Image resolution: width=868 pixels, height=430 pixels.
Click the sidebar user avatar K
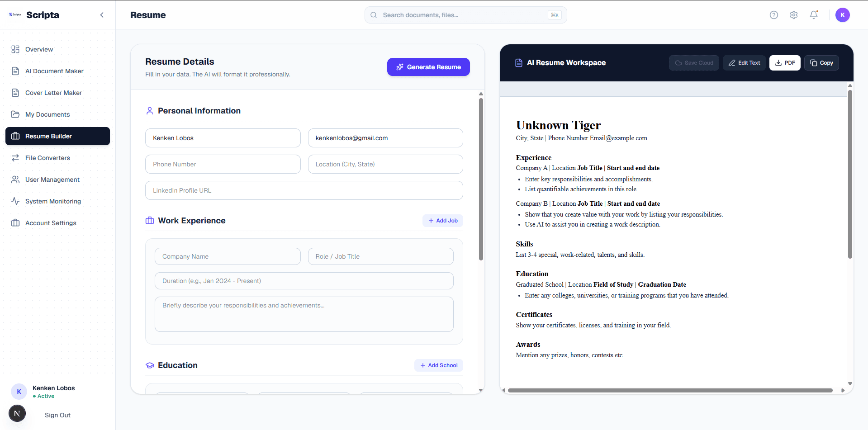(x=19, y=392)
